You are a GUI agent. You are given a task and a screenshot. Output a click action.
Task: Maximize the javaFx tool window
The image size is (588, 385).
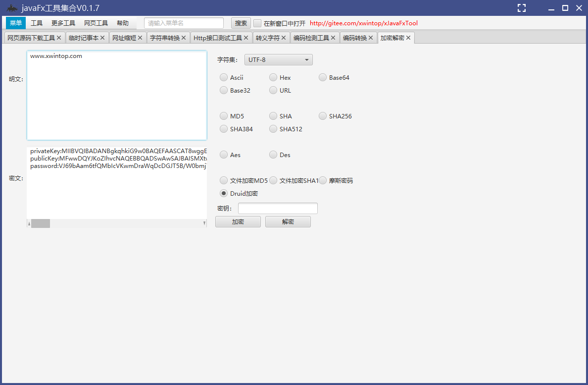click(565, 8)
